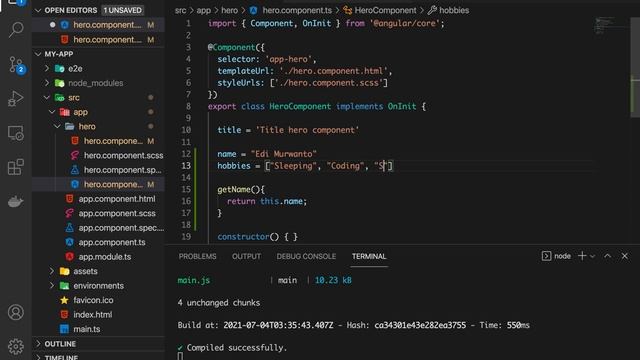Switch to the TERMINAL tab
This screenshot has height=360, width=640.
tap(369, 256)
